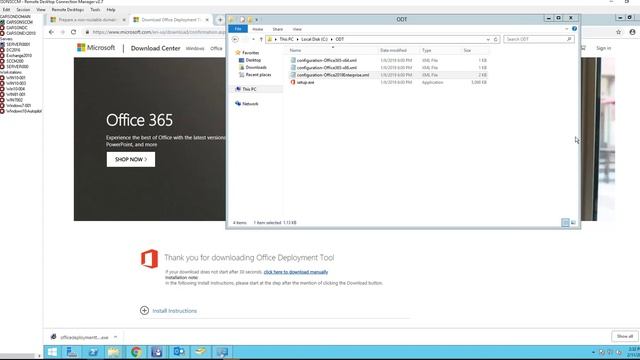Refresh the ODT folder address bar
Screen dimensions: 640x360
pos(496,40)
